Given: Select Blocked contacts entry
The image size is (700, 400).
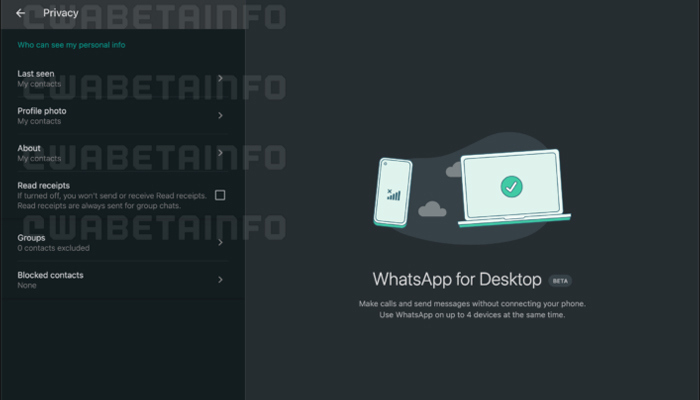Looking at the screenshot, I should 122,280.
